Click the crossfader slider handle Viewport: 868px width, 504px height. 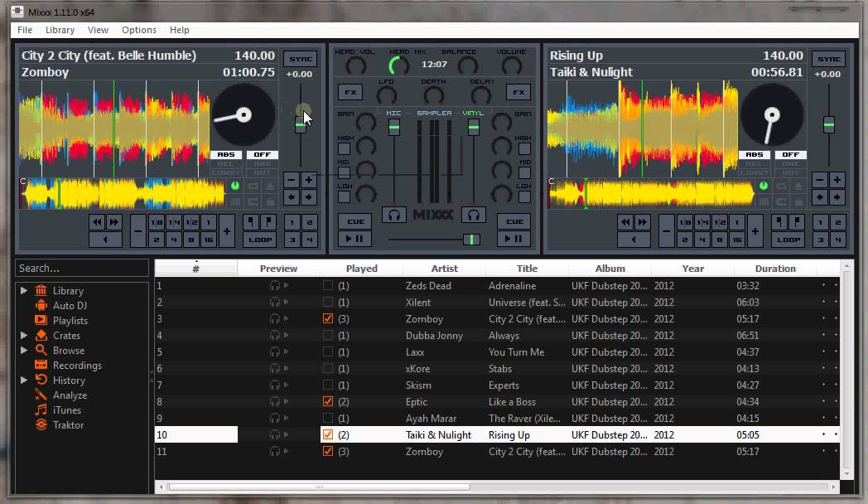(x=471, y=240)
